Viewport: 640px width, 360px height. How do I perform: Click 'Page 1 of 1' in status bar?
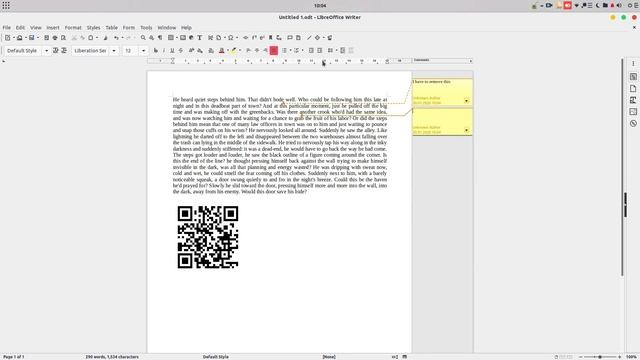point(14,357)
